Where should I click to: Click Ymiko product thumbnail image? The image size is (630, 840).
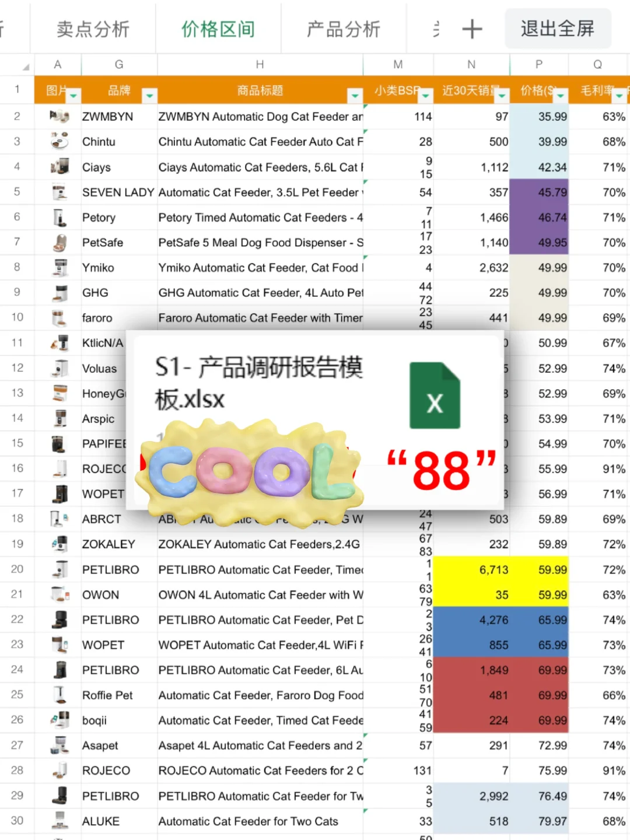pos(59,268)
